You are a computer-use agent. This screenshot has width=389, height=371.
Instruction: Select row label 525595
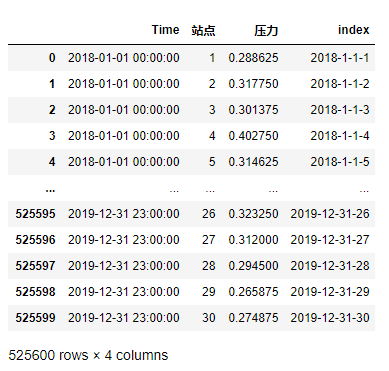coord(35,214)
